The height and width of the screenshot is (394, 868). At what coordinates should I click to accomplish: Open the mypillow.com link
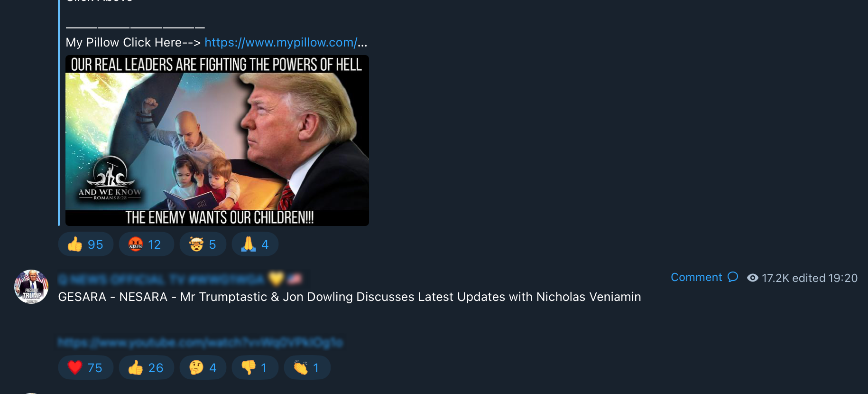286,43
